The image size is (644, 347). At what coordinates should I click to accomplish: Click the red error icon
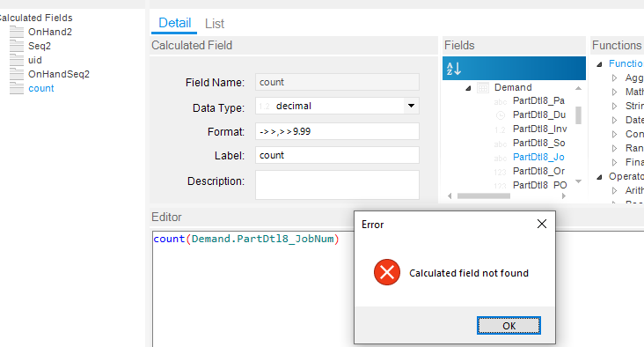pyautogui.click(x=387, y=272)
